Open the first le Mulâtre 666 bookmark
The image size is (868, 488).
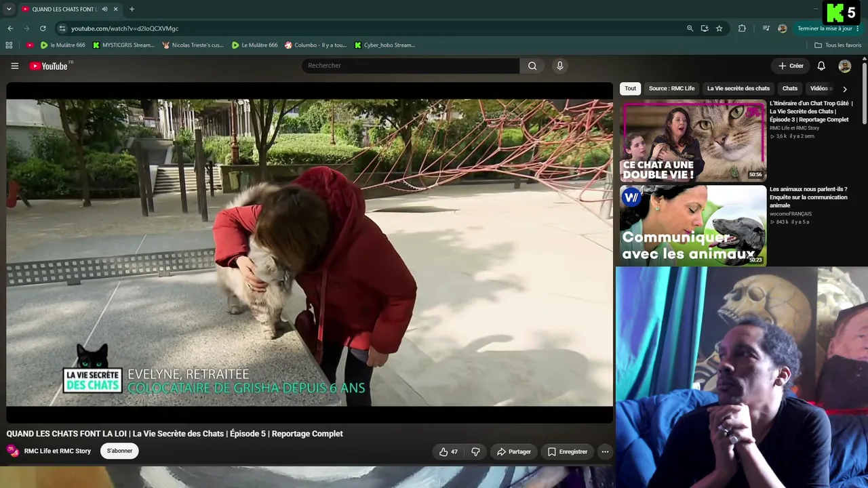[x=63, y=45]
